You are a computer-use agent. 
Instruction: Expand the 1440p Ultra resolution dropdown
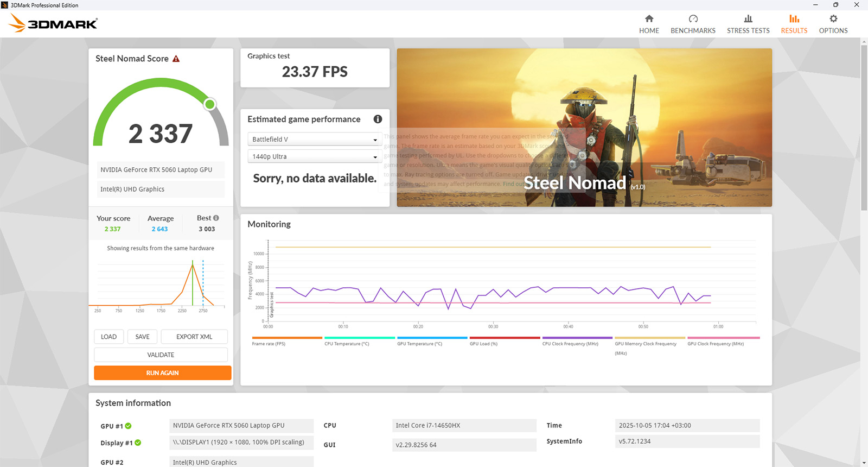[315, 156]
